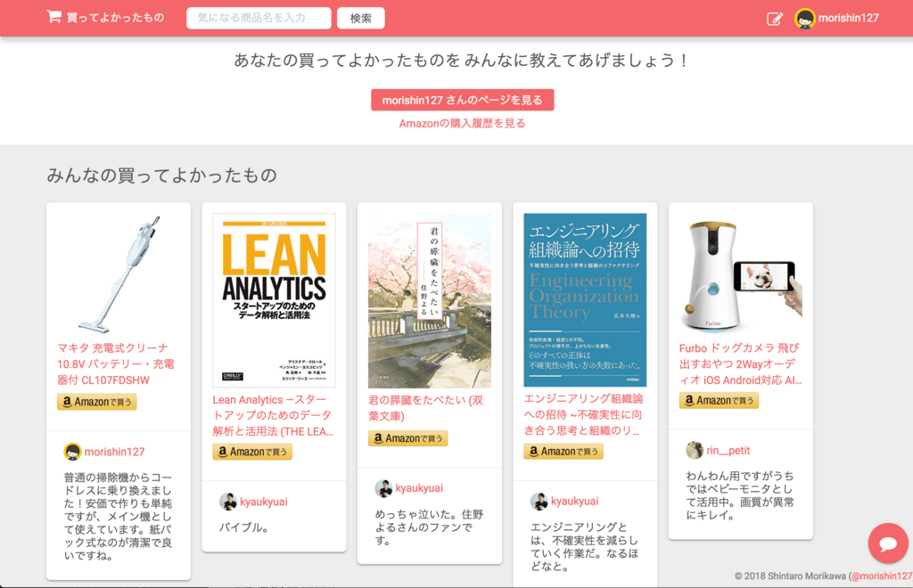The height and width of the screenshot is (588, 913).
Task: Click the morishin127 avatar in the header
Action: coord(805,19)
